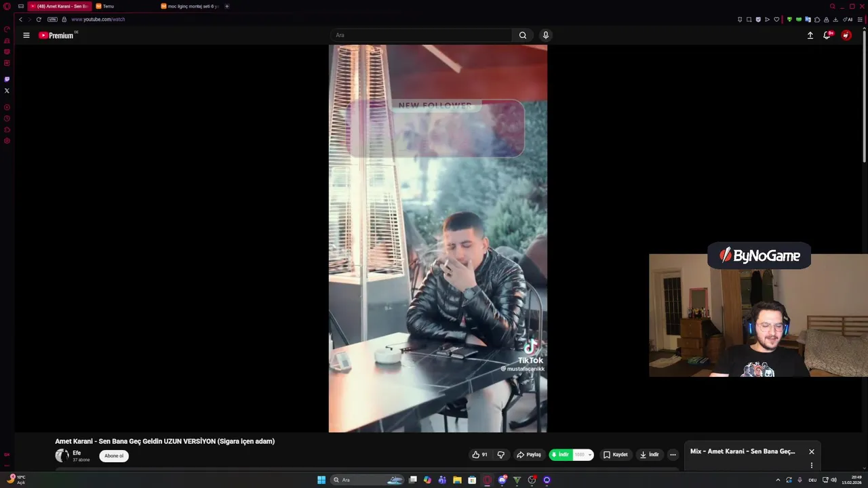Click the green İndir download button
Viewport: 868px width, 488px height.
point(560,455)
